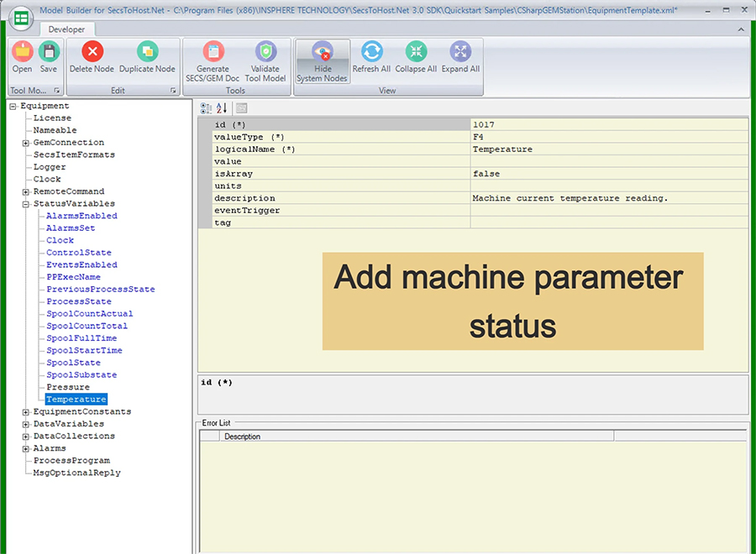This screenshot has width=756, height=554.
Task: Sort properties alphabetically
Action: click(x=222, y=108)
